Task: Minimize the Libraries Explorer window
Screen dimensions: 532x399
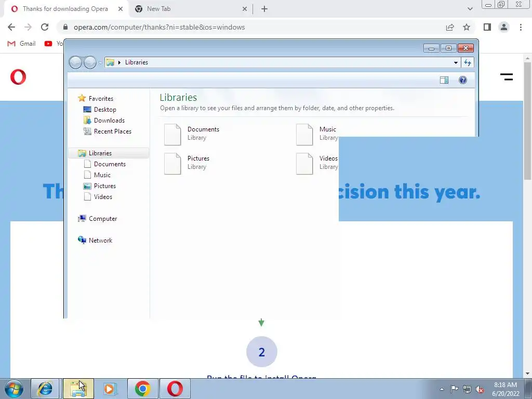Action: [431, 48]
